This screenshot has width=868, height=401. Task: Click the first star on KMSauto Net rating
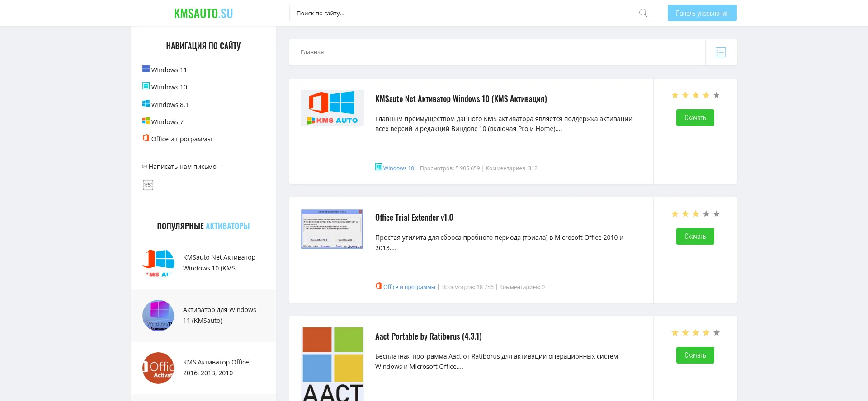pyautogui.click(x=675, y=95)
